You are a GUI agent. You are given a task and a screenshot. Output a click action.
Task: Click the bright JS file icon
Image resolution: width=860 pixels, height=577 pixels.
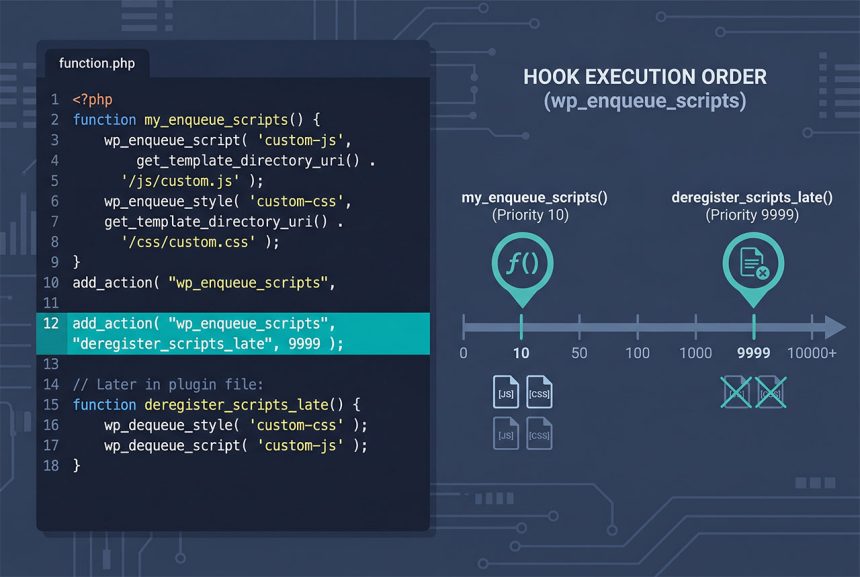pyautogui.click(x=506, y=392)
